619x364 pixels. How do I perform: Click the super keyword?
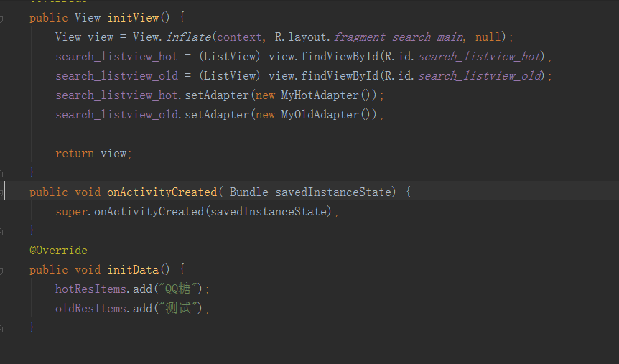(71, 212)
